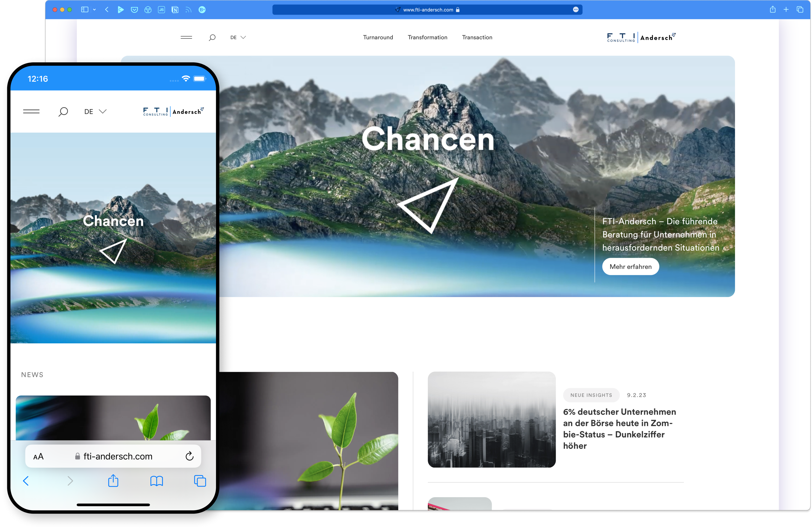This screenshot has width=812, height=529.
Task: Expand the desktop hamburger menu
Action: pyautogui.click(x=187, y=37)
